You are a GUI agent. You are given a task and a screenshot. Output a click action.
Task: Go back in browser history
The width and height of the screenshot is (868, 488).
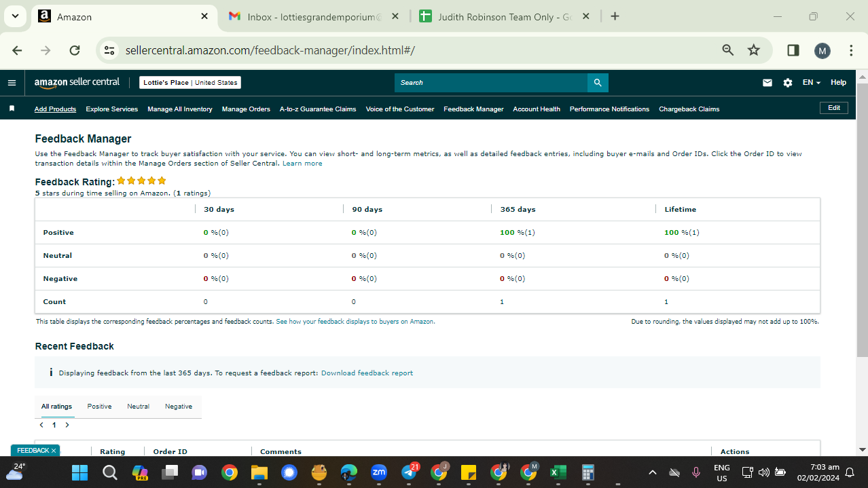18,50
